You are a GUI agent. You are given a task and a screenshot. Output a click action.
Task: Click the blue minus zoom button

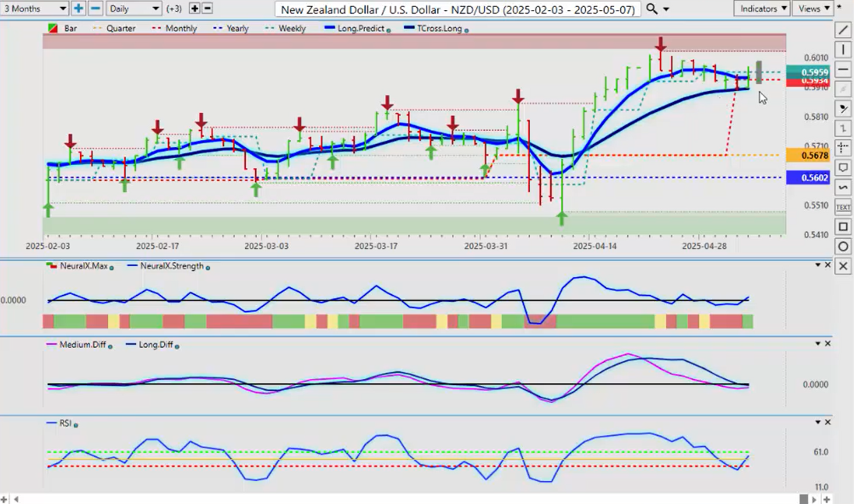(x=95, y=8)
